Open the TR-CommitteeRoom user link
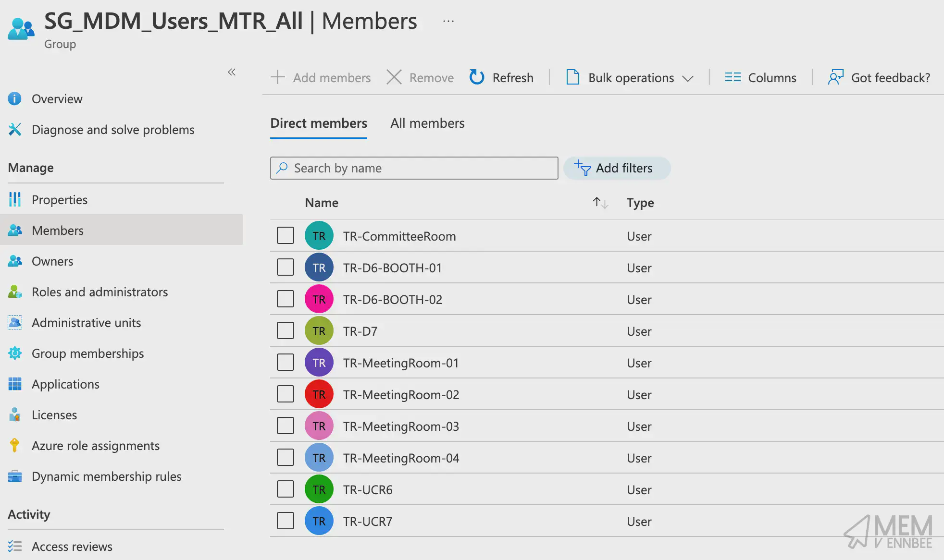Image resolution: width=944 pixels, height=560 pixels. [x=399, y=236]
